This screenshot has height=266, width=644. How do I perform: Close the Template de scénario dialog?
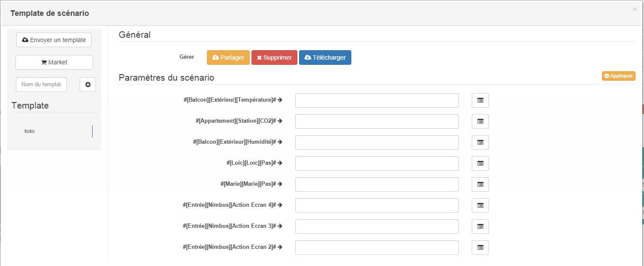point(635,9)
